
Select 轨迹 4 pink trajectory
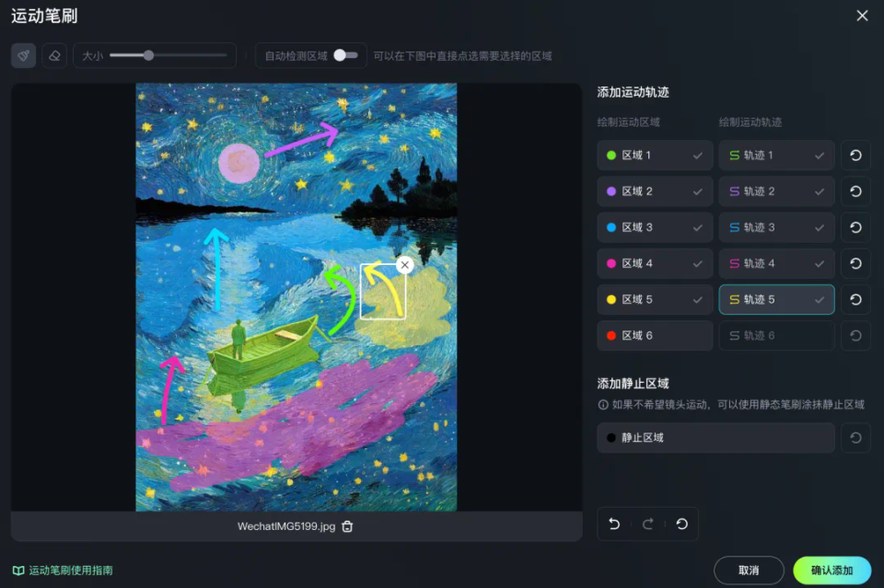776,263
